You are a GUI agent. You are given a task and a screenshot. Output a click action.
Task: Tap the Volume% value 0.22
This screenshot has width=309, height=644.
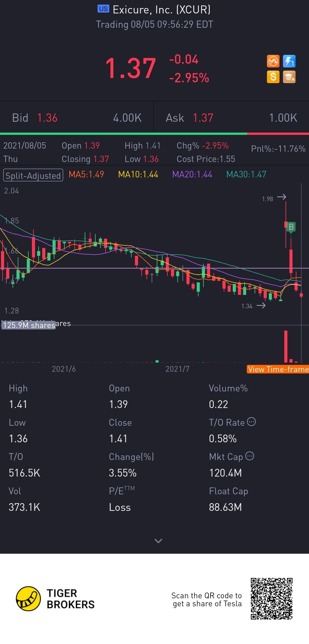click(218, 404)
